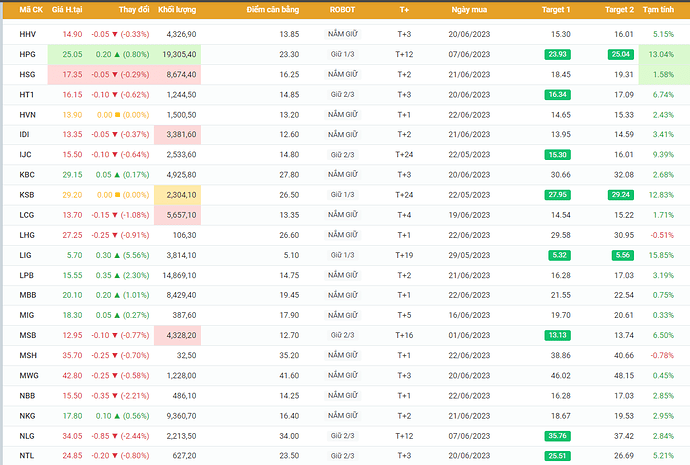Click the red down arrow in HHV row
Viewport: 690px width, 465px height.
click(x=117, y=34)
